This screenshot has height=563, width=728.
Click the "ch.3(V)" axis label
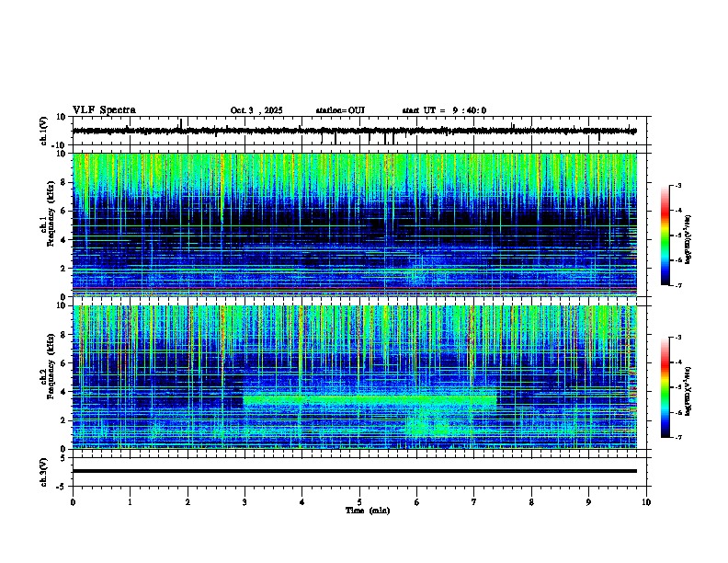[x=44, y=472]
